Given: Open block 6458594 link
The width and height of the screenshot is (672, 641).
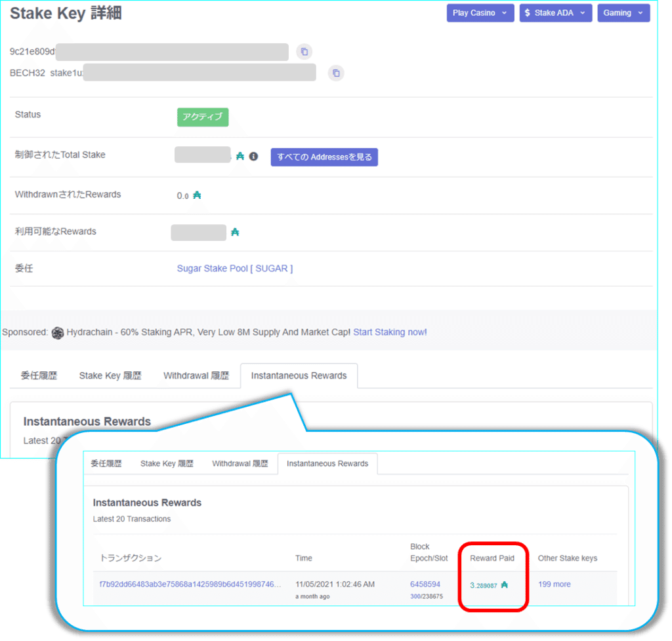Looking at the screenshot, I should coord(425,585).
